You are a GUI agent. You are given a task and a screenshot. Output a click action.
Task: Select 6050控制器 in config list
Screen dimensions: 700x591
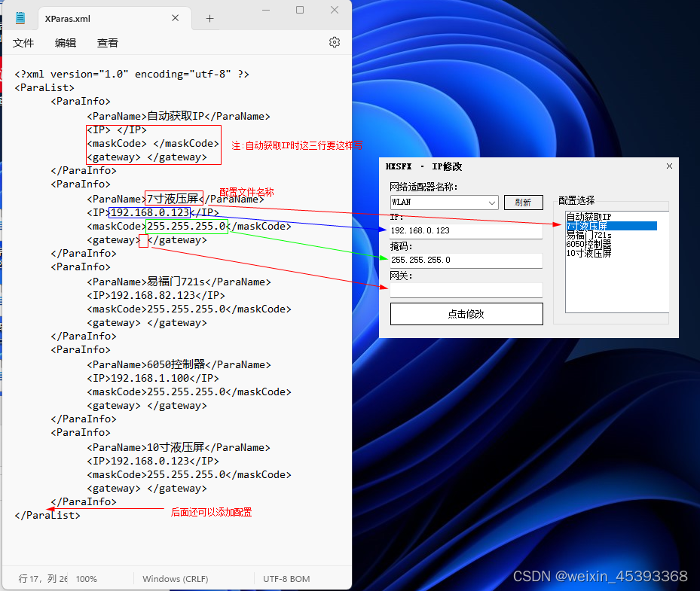coord(588,244)
